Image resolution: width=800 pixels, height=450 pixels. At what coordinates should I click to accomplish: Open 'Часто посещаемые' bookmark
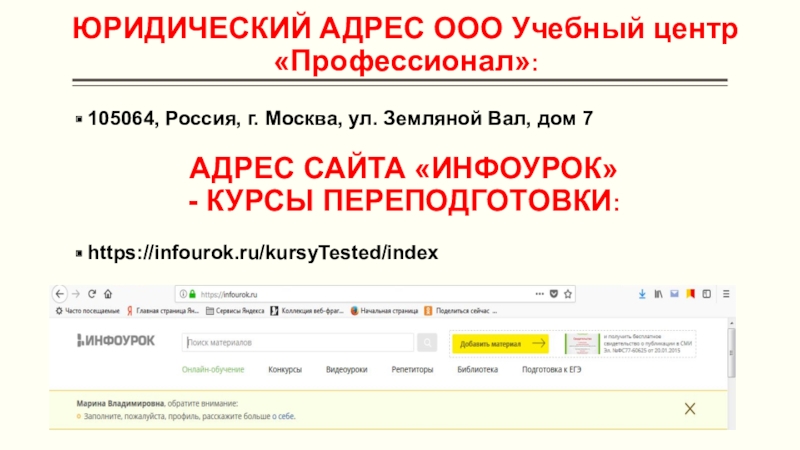(88, 311)
